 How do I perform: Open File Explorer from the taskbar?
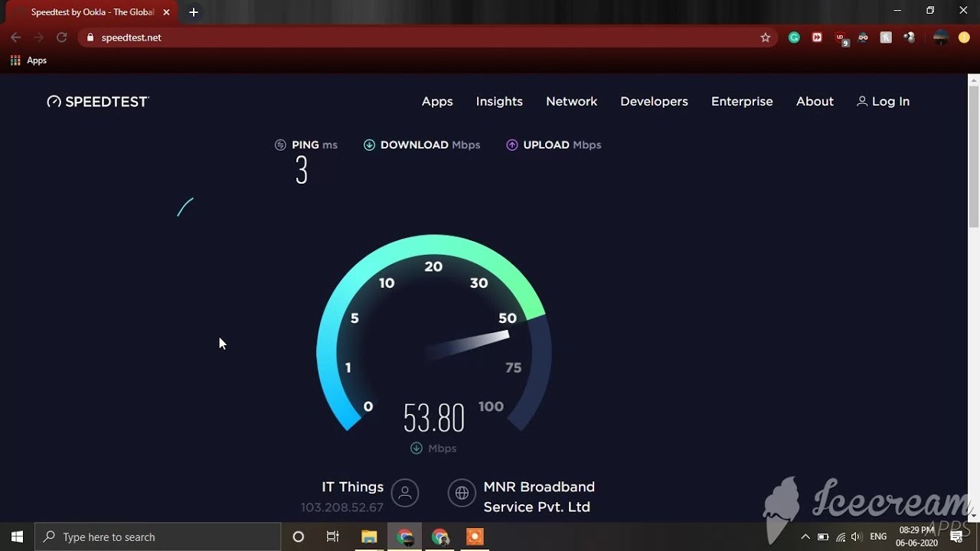369,536
